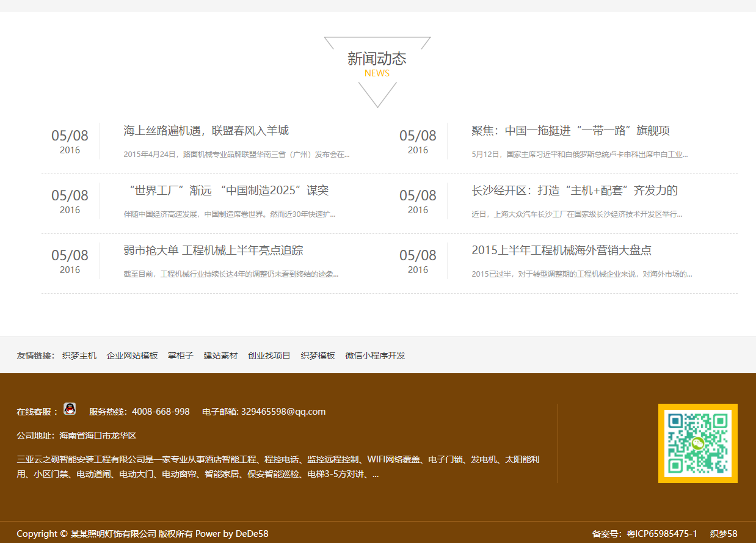The width and height of the screenshot is (756, 543).
Task: Click the 新闻动态 section heading
Action: pos(377,59)
